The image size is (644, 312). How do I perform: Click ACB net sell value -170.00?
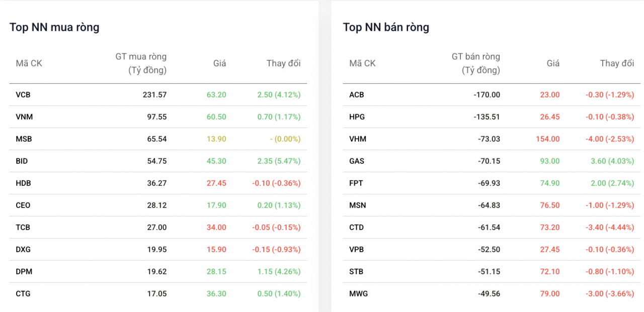487,94
